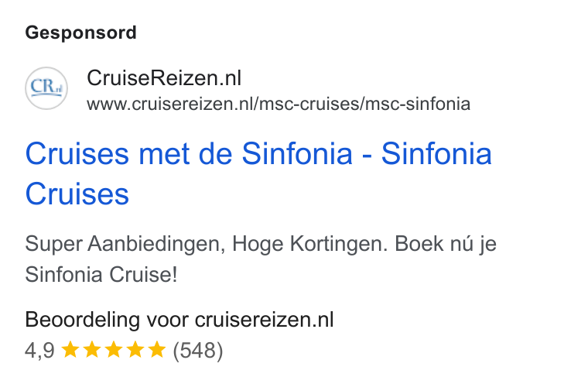Screen dimensions: 588x384
Task: Click the 4,9 rating score
Action: (x=39, y=351)
